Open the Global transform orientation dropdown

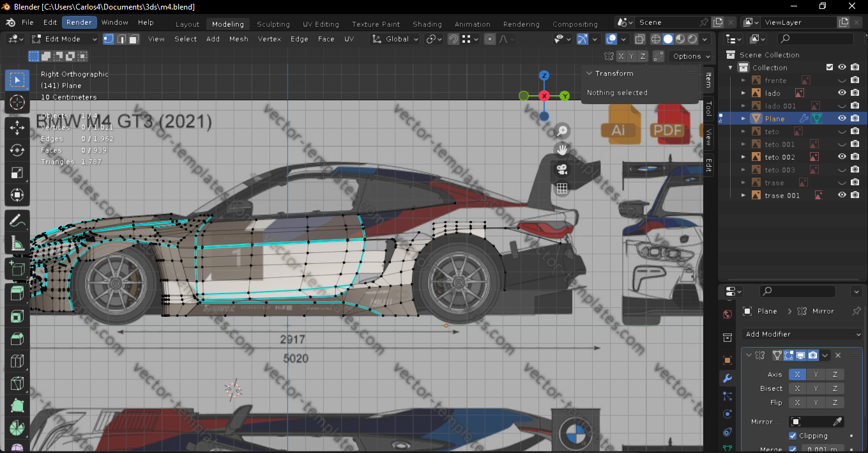pyautogui.click(x=395, y=39)
